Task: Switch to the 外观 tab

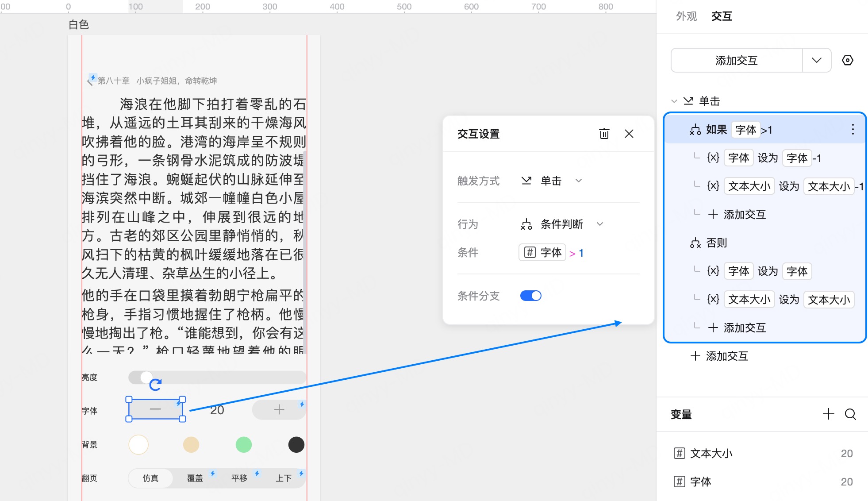Action: pos(686,16)
